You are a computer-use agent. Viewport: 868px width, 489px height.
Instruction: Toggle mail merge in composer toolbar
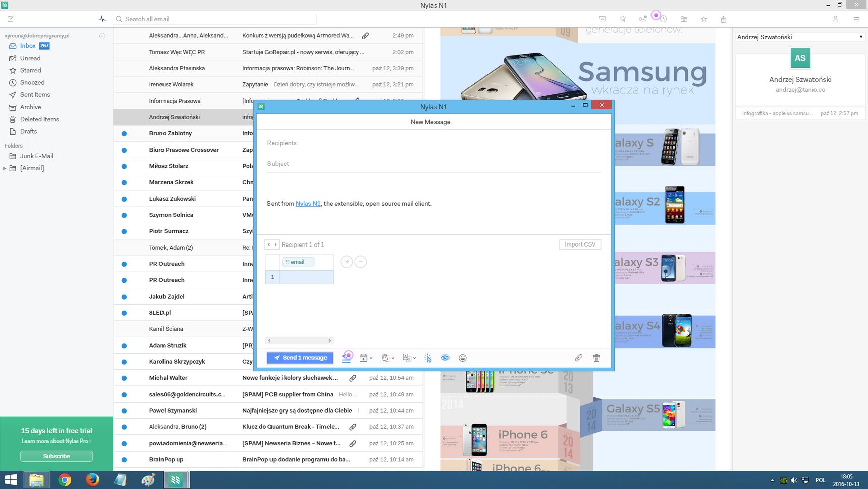(x=347, y=357)
